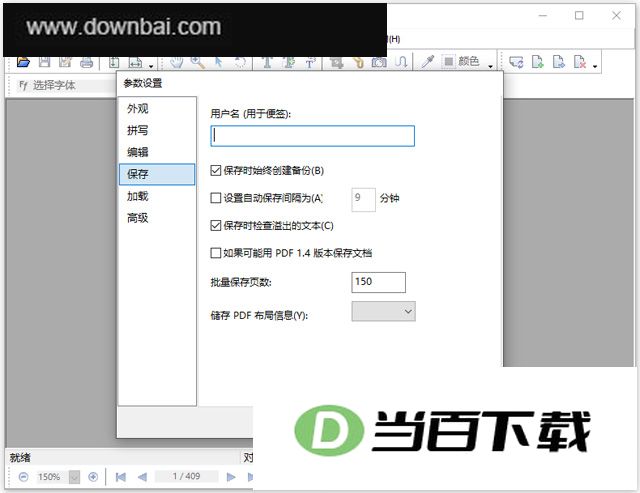This screenshot has height=493, width=640.
Task: Expand the page-fit toolbar overflow arrow
Action: [151, 66]
